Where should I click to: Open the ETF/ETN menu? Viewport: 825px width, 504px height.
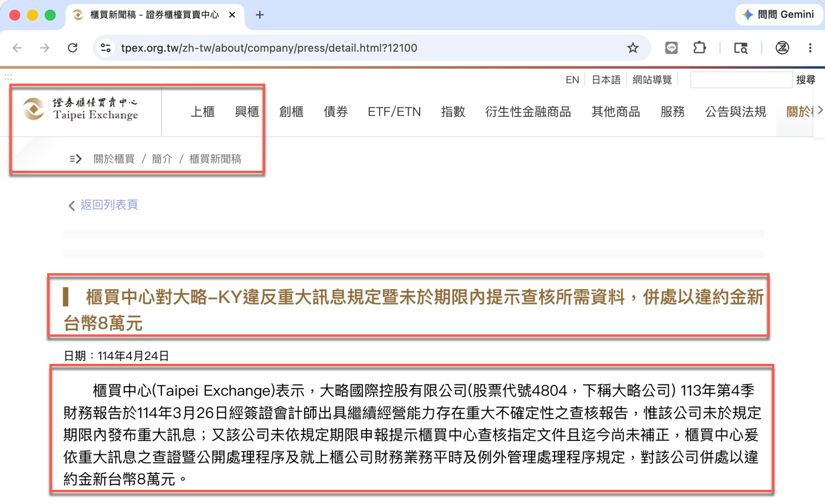click(x=394, y=111)
